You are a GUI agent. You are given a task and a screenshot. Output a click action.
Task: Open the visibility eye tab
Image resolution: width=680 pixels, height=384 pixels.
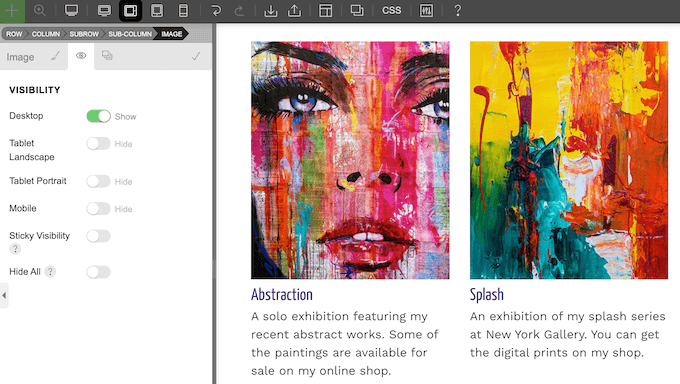click(81, 56)
